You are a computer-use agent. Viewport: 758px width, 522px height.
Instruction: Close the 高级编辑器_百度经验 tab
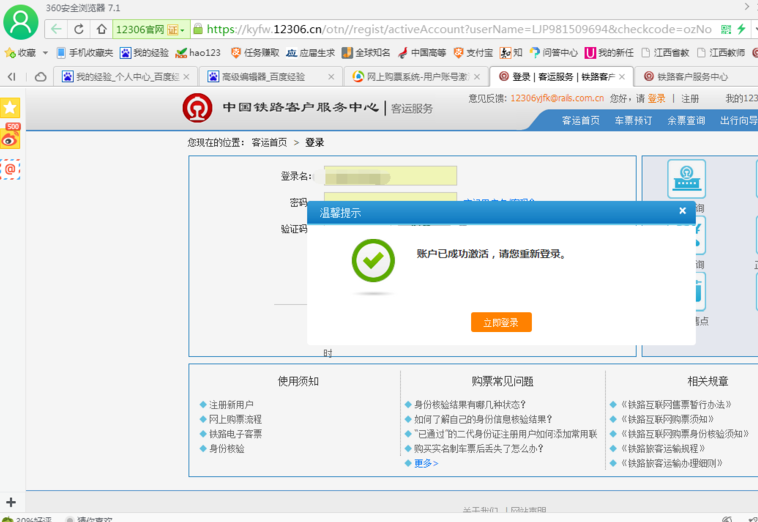pyautogui.click(x=331, y=77)
